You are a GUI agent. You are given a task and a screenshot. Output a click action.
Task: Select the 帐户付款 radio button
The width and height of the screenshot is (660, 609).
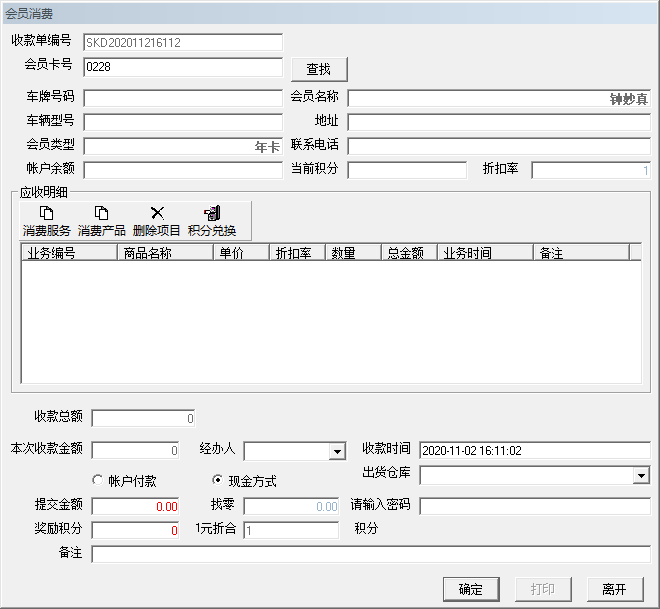pos(98,479)
